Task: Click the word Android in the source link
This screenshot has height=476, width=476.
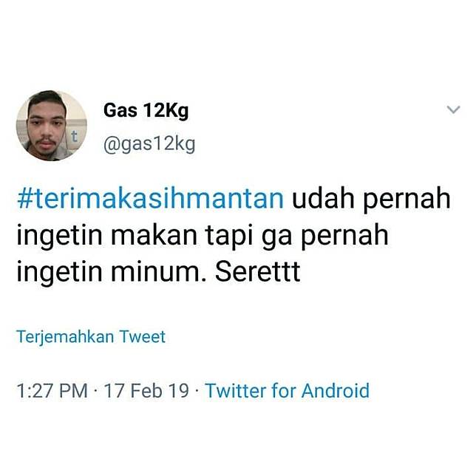Action: click(x=336, y=390)
